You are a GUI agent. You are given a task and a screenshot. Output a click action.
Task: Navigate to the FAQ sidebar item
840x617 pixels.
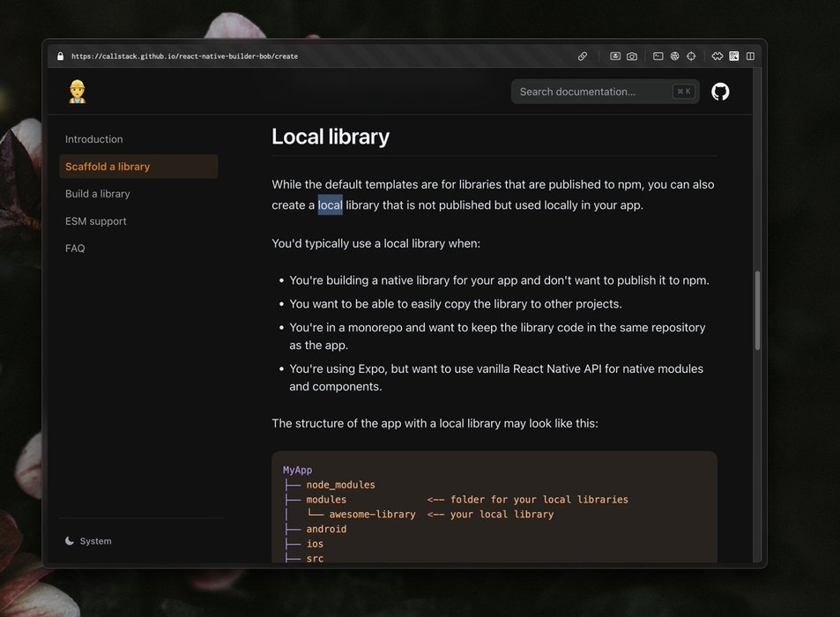(x=76, y=249)
